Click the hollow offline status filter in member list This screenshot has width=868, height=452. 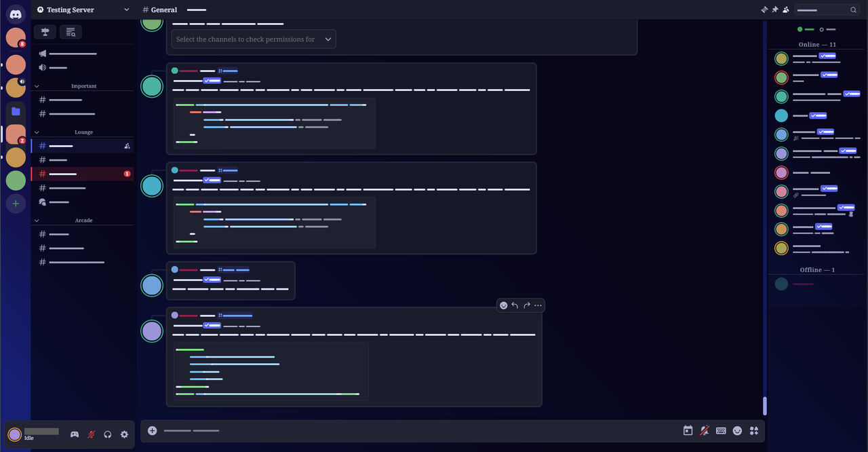pos(827,29)
